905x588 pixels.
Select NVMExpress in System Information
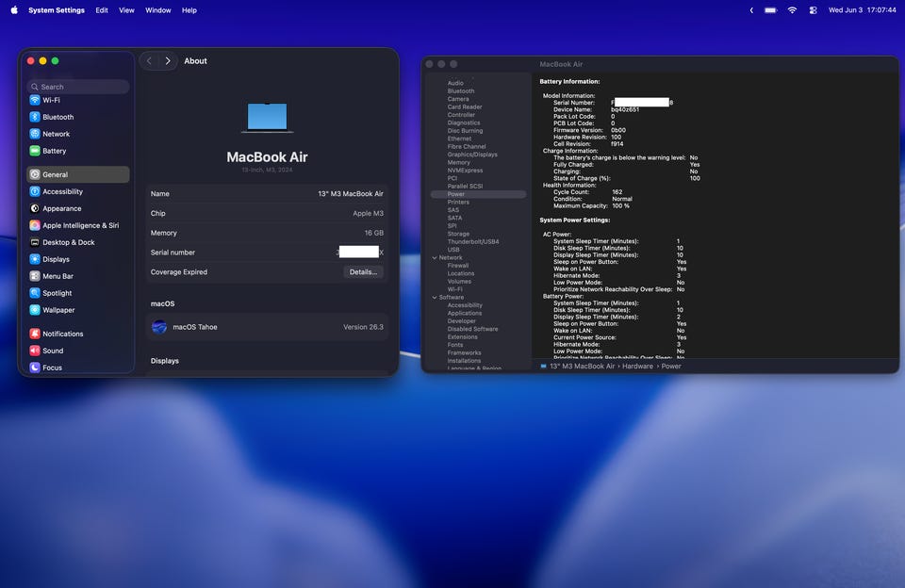pyautogui.click(x=465, y=171)
